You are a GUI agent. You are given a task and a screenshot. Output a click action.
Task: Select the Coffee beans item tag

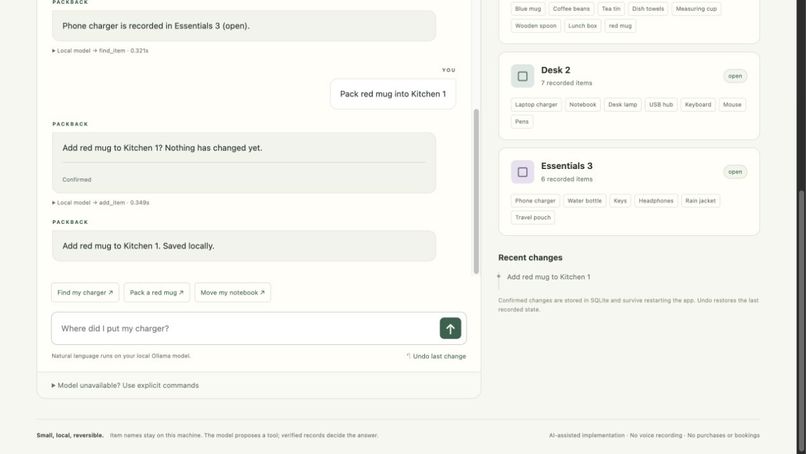571,9
